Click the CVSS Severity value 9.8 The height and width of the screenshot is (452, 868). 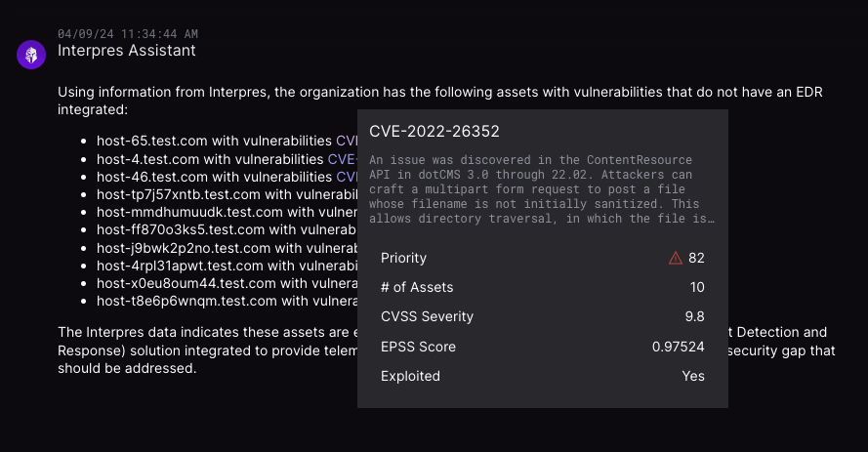693,317
